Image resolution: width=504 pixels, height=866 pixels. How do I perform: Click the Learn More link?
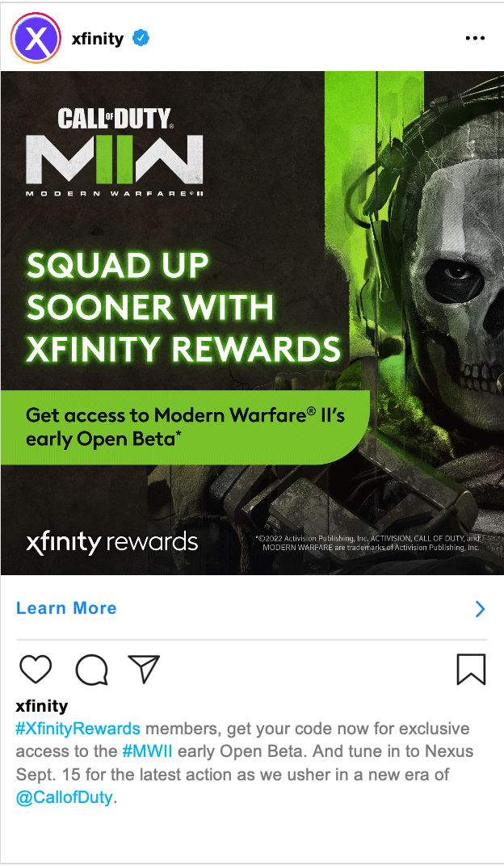[x=66, y=608]
